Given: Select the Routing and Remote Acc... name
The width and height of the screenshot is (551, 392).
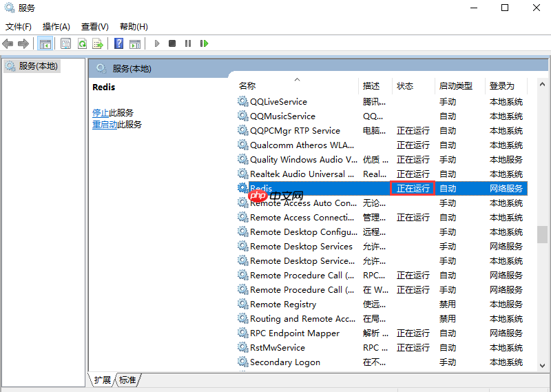Looking at the screenshot, I should click(302, 318).
